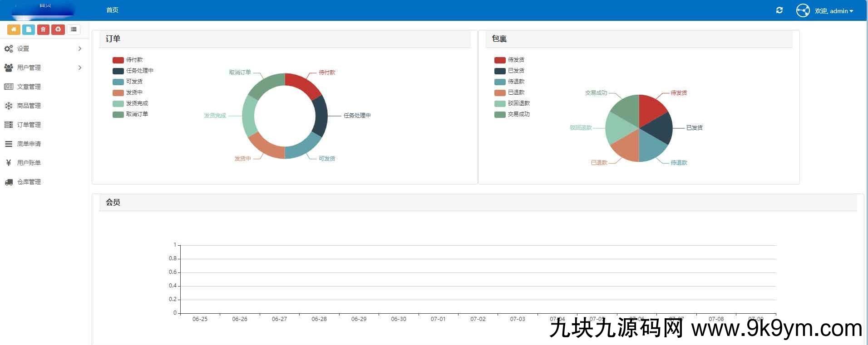The height and width of the screenshot is (345, 868).
Task: Click the list view icon button
Action: pyautogui.click(x=74, y=29)
